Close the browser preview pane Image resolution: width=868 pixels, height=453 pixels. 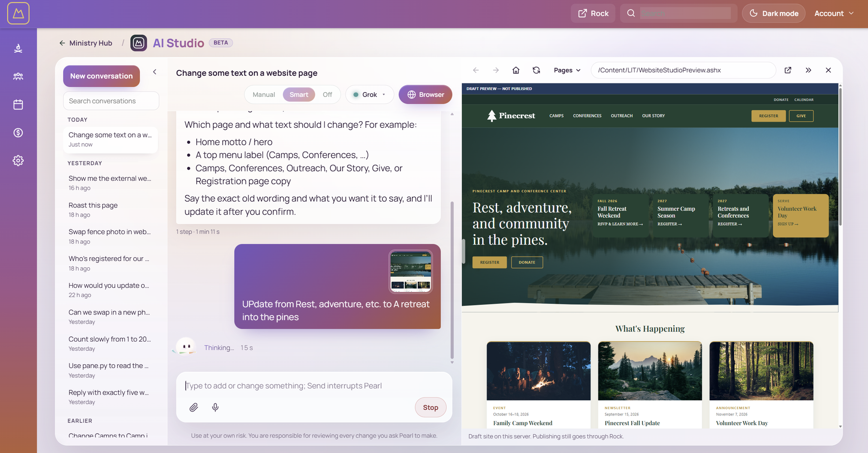pos(828,70)
